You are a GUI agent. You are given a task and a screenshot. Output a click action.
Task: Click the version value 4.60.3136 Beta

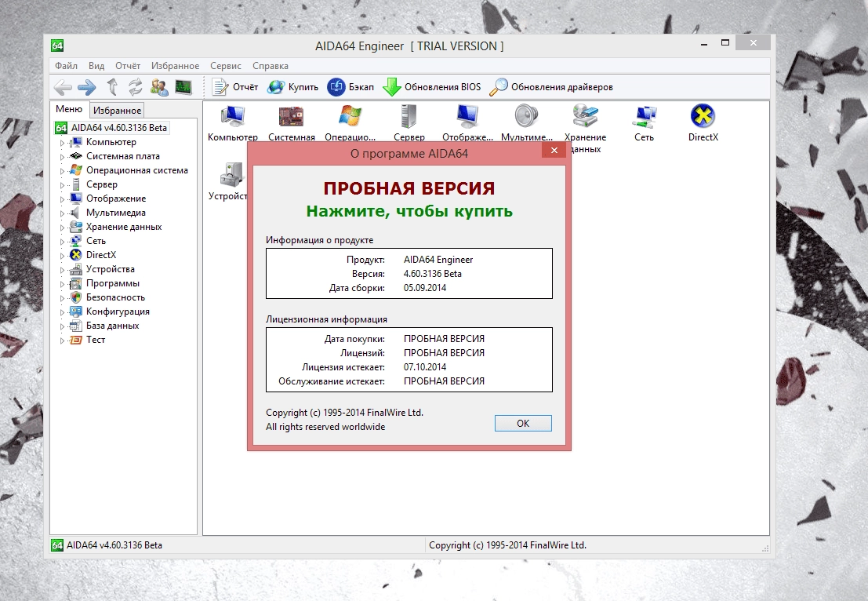coord(432,274)
